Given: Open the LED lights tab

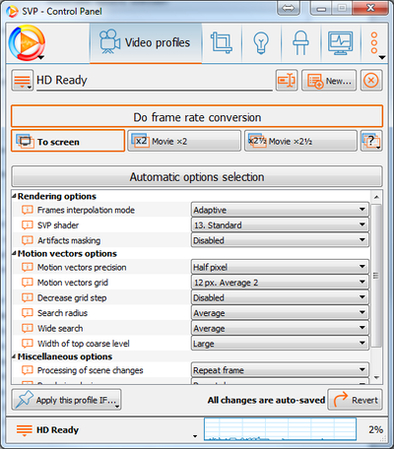Looking at the screenshot, I should (x=301, y=43).
